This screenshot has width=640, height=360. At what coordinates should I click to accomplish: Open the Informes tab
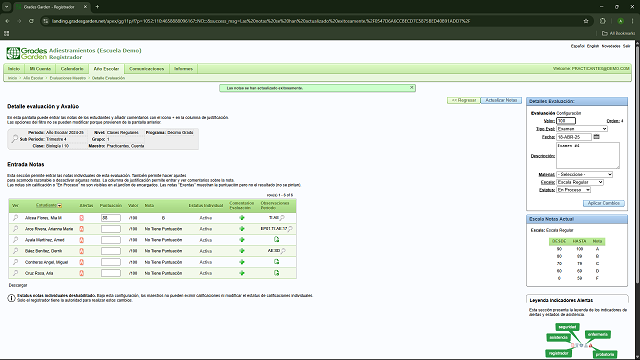(x=183, y=69)
